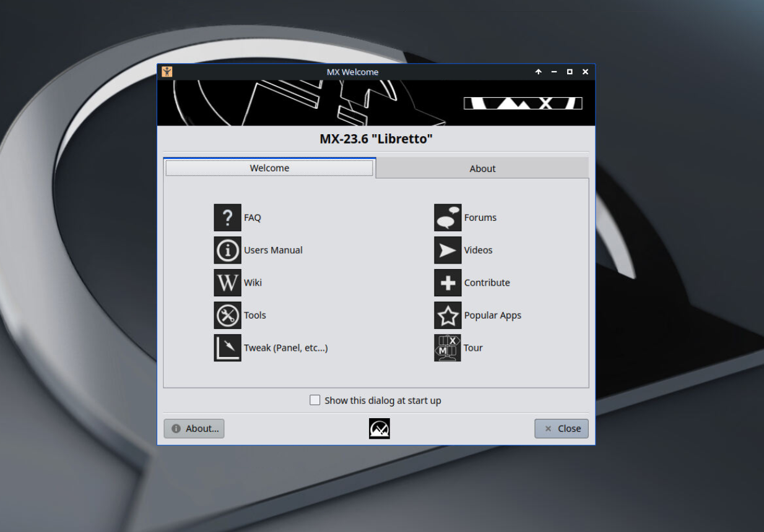Click the MX Welcome title bar icon

[166, 72]
